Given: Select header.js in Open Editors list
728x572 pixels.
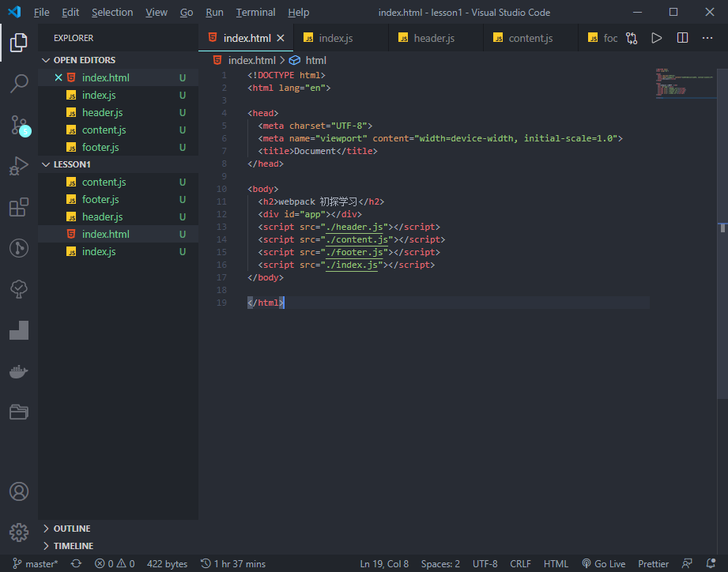Looking at the screenshot, I should (119, 112).
